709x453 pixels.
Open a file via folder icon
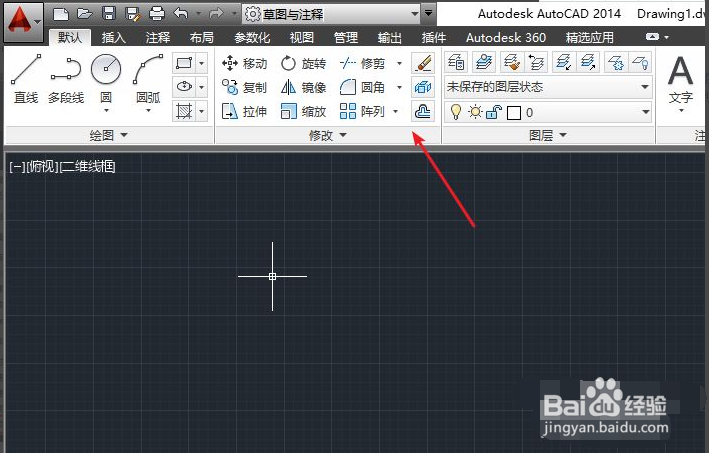(x=85, y=14)
